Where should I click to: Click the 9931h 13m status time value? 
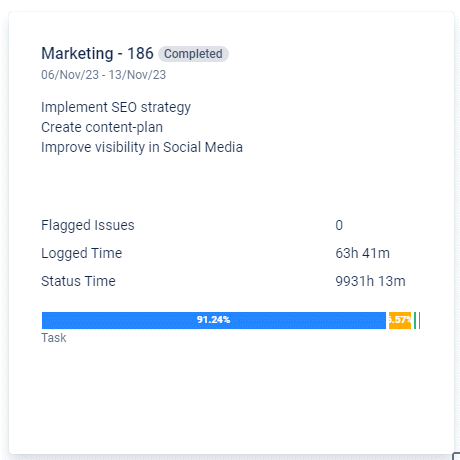pyautogui.click(x=370, y=281)
